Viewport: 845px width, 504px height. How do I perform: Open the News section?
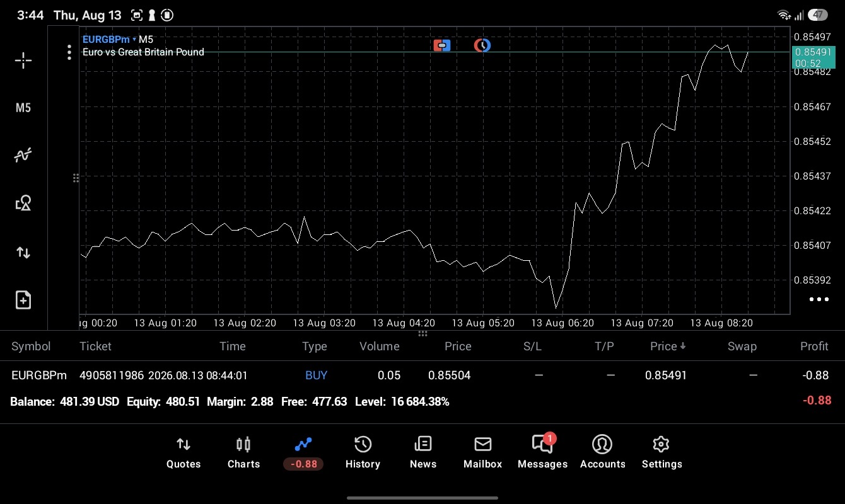point(422,453)
